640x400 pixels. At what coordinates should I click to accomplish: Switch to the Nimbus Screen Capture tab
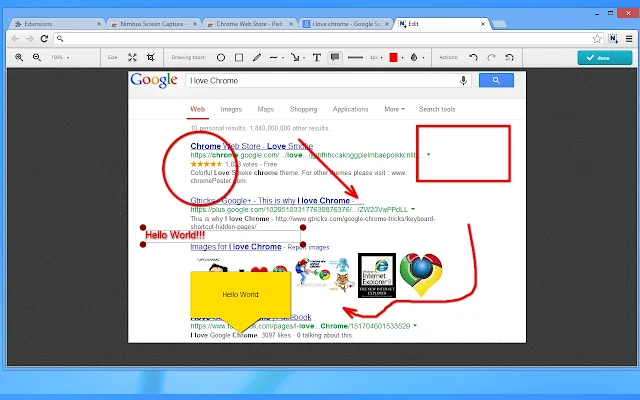pyautogui.click(x=153, y=24)
